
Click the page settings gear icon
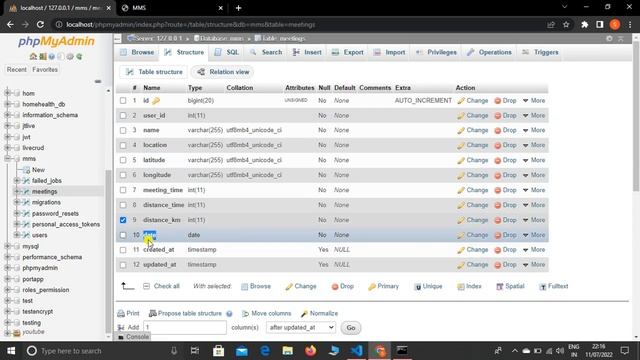609,38
